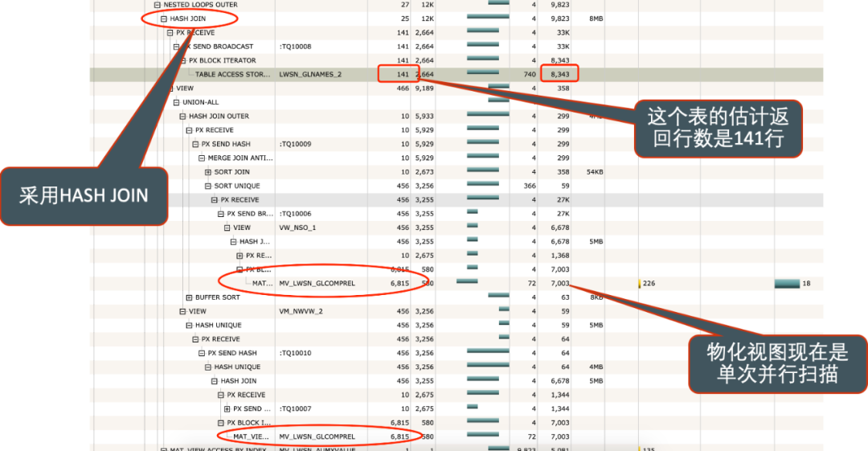The width and height of the screenshot is (868, 451).
Task: Select the TABLE ACCESS STOR... row label
Action: pyautogui.click(x=232, y=74)
